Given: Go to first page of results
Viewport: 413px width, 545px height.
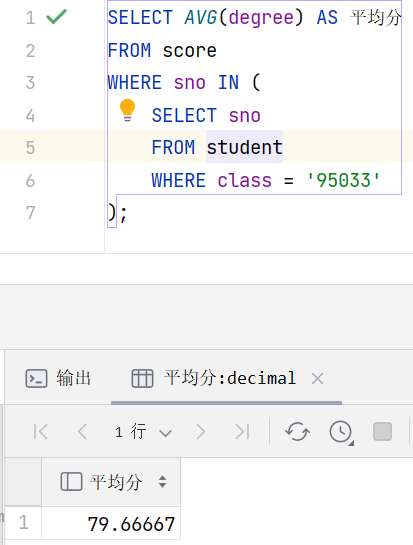Looking at the screenshot, I should click(41, 432).
